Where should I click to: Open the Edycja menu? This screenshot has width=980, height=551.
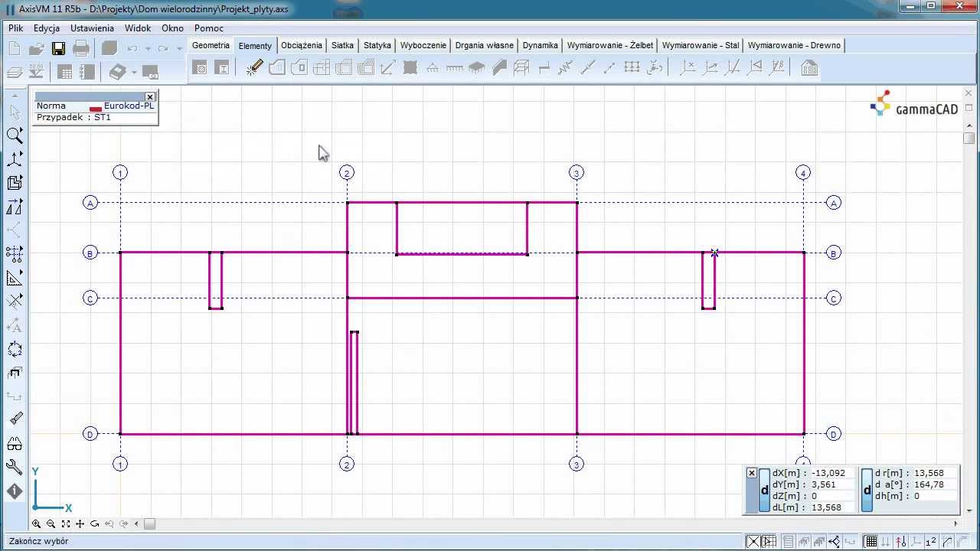(47, 28)
